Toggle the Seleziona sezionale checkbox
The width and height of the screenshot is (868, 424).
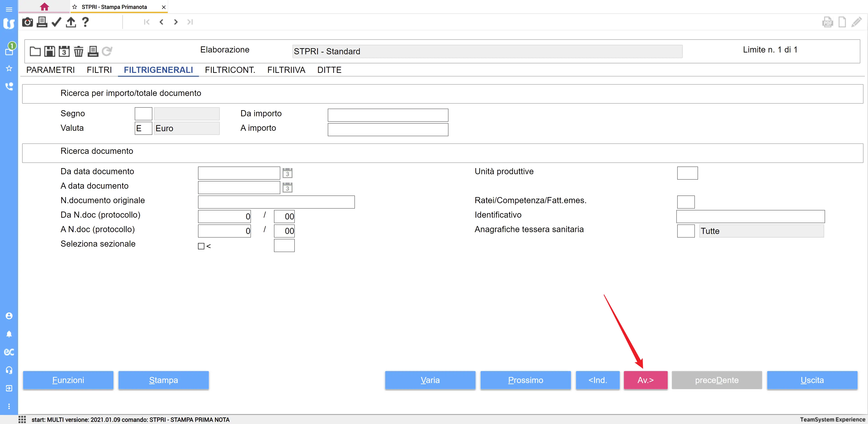click(201, 246)
